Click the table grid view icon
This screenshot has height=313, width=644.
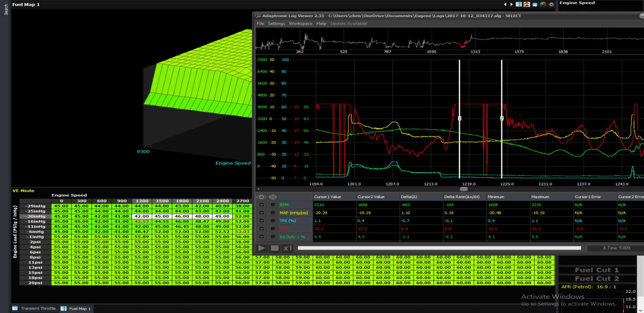[518, 4]
